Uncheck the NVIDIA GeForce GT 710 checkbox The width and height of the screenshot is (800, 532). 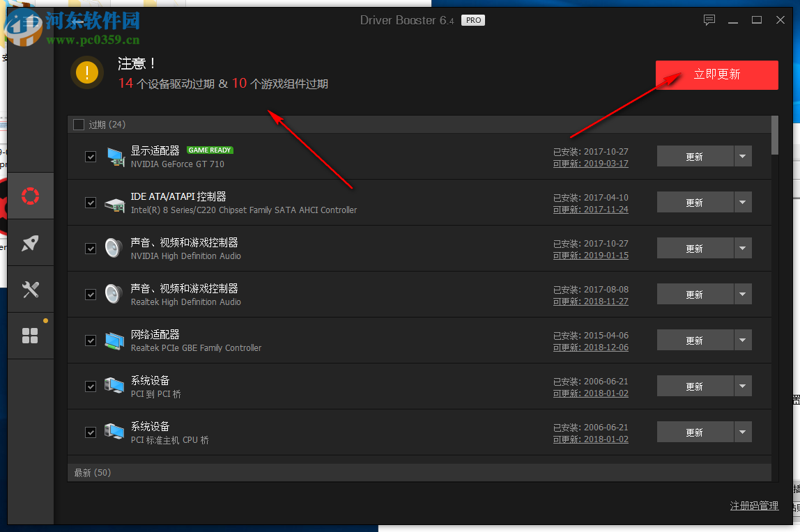pyautogui.click(x=91, y=157)
